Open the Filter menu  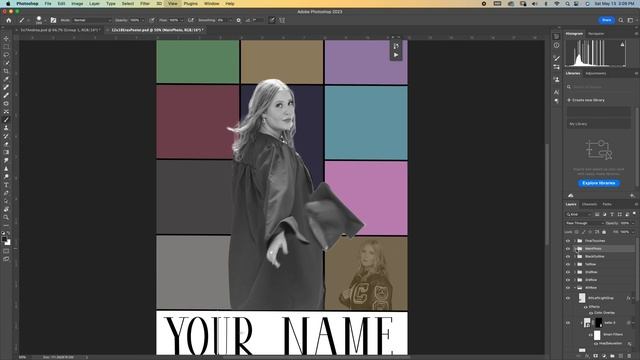(x=145, y=4)
